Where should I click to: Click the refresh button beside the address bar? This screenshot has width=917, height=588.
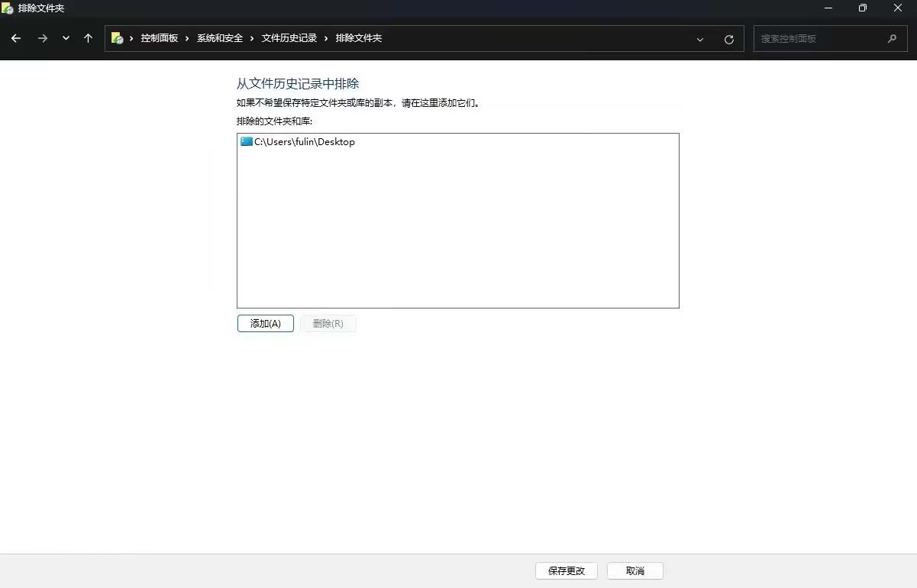point(728,39)
